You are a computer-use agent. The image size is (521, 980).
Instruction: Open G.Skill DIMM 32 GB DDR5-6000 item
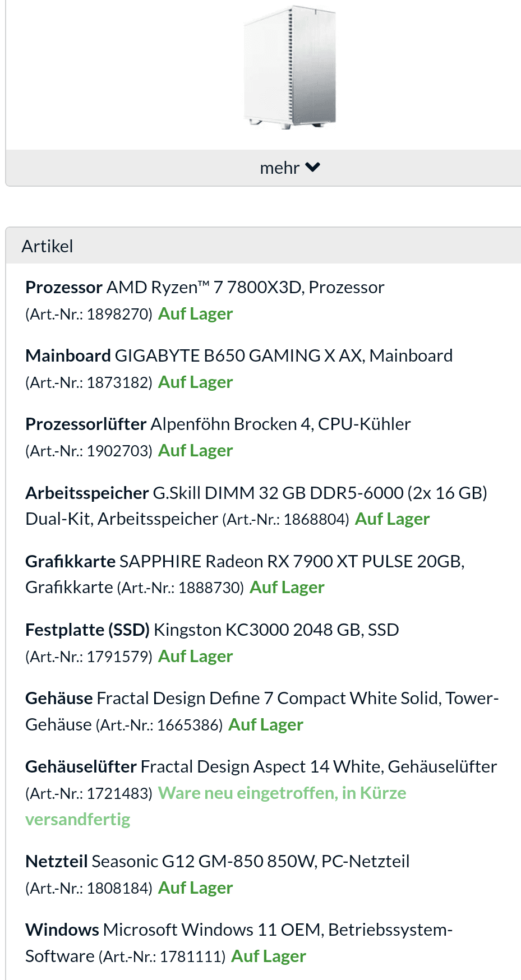256,506
